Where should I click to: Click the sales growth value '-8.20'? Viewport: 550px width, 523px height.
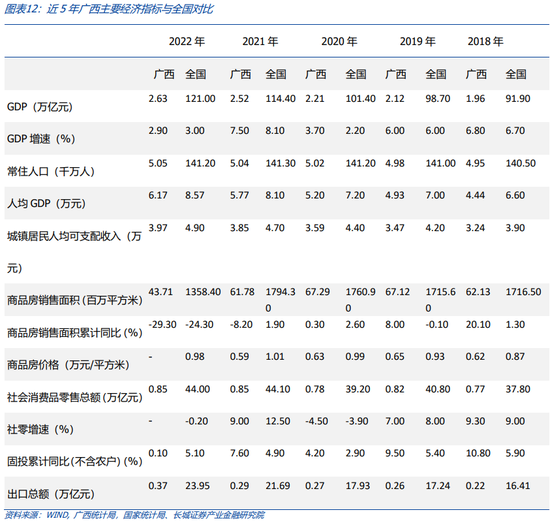coord(241,324)
